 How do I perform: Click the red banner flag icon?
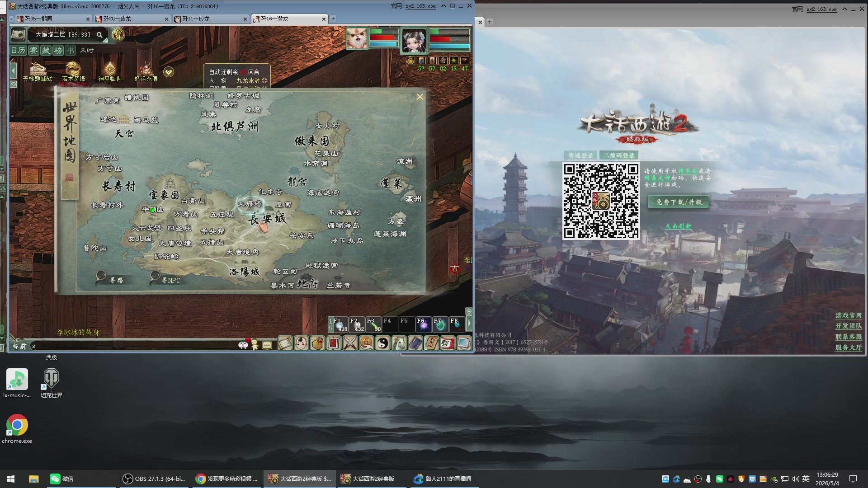click(334, 344)
